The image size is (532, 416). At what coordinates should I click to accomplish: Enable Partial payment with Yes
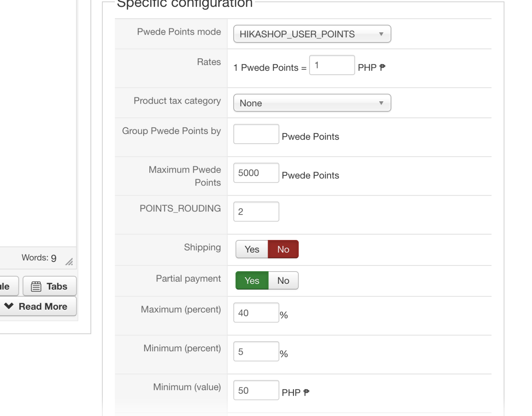pos(252,280)
